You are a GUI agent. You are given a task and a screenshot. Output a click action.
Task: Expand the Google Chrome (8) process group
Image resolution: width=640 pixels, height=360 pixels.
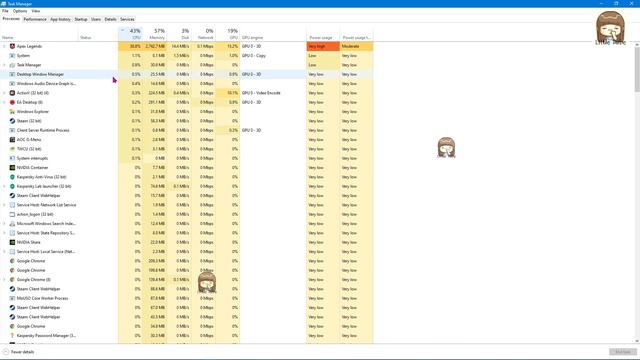(x=4, y=280)
